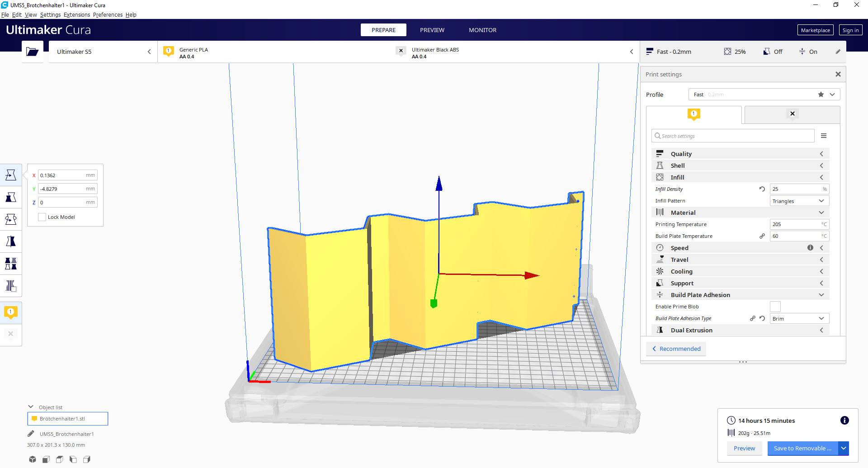The height and width of the screenshot is (468, 868).
Task: Open settings visibility hamburger menu
Action: tap(824, 136)
